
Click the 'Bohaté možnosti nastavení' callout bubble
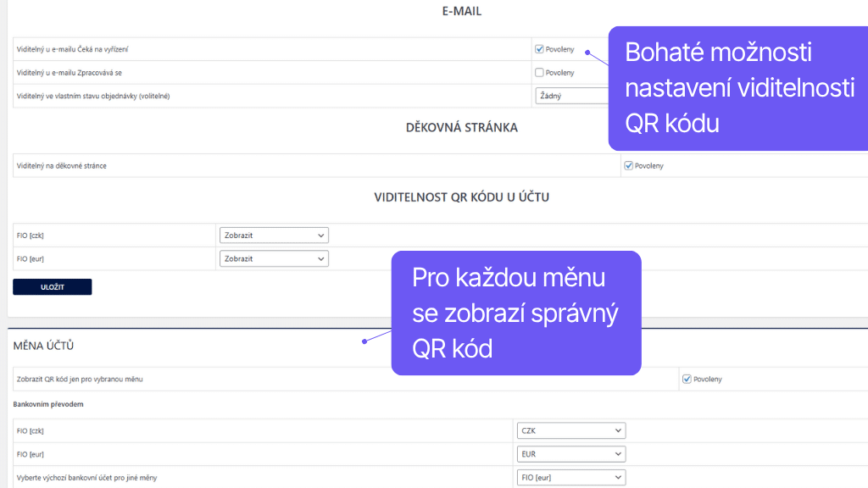[x=738, y=88]
